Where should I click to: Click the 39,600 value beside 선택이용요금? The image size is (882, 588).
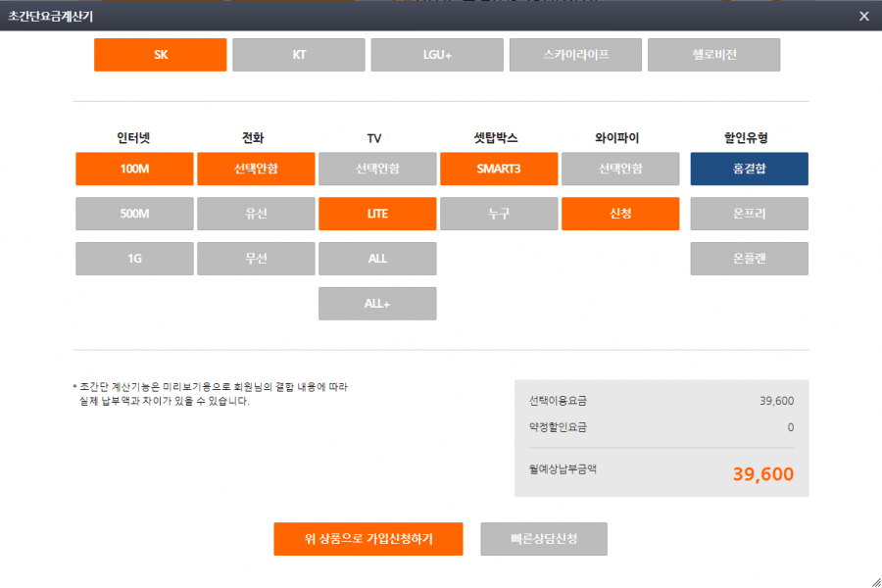777,401
